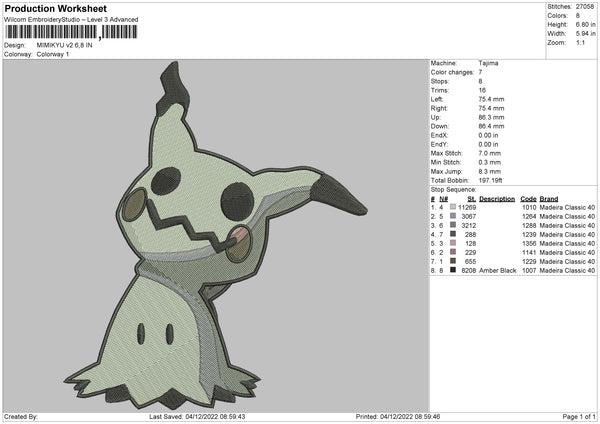The height and width of the screenshot is (424, 600).
Task: Click the Mimikyu embroidery design preview
Action: coord(215,235)
